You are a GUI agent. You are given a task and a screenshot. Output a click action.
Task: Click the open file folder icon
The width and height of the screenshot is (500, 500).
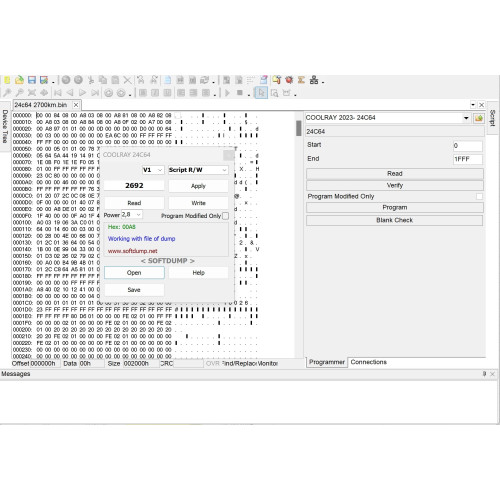[19, 80]
